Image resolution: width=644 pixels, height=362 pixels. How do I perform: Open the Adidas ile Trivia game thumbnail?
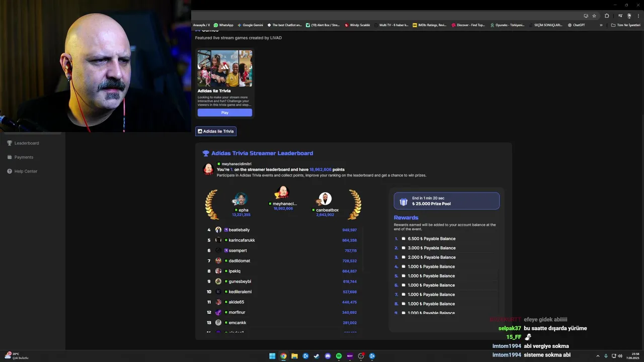(x=224, y=68)
